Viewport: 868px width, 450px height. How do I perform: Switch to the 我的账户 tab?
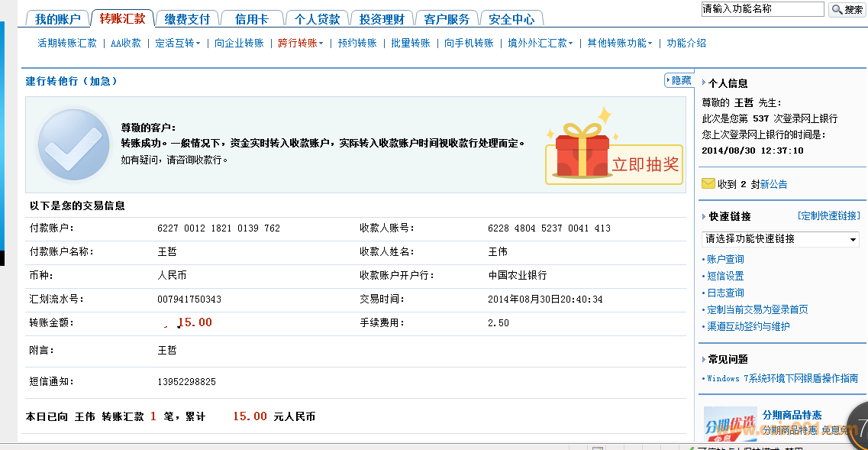(57, 18)
